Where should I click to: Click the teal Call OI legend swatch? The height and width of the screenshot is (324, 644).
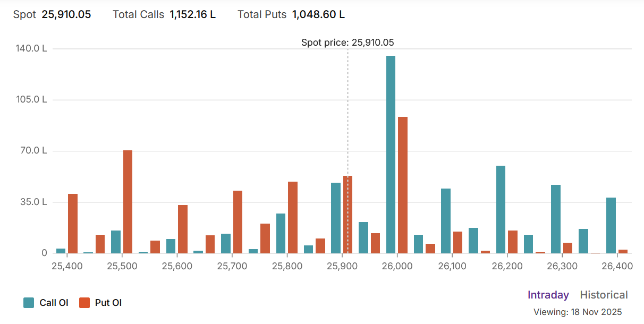[29, 303]
